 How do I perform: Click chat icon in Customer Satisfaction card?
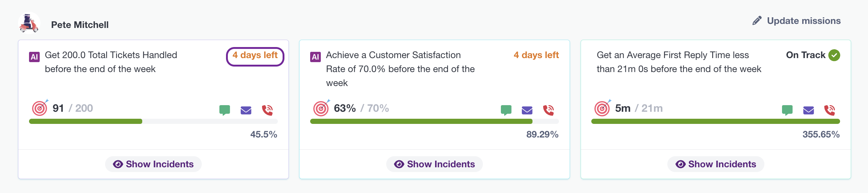506,110
